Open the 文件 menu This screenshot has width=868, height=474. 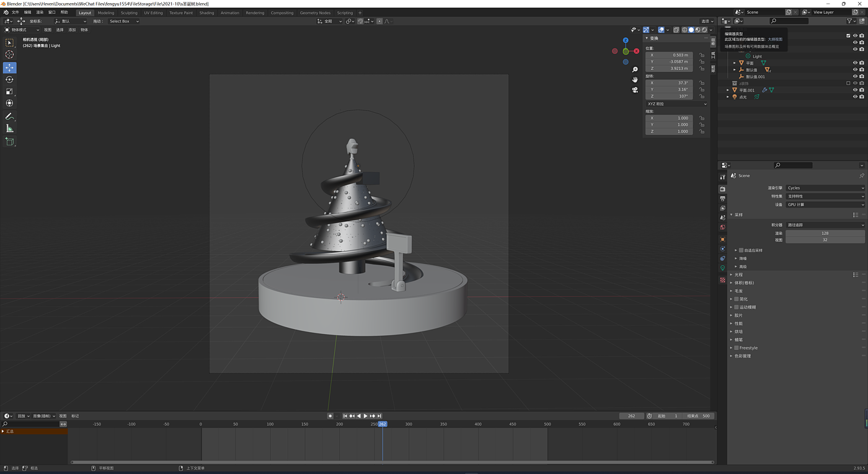click(x=15, y=12)
